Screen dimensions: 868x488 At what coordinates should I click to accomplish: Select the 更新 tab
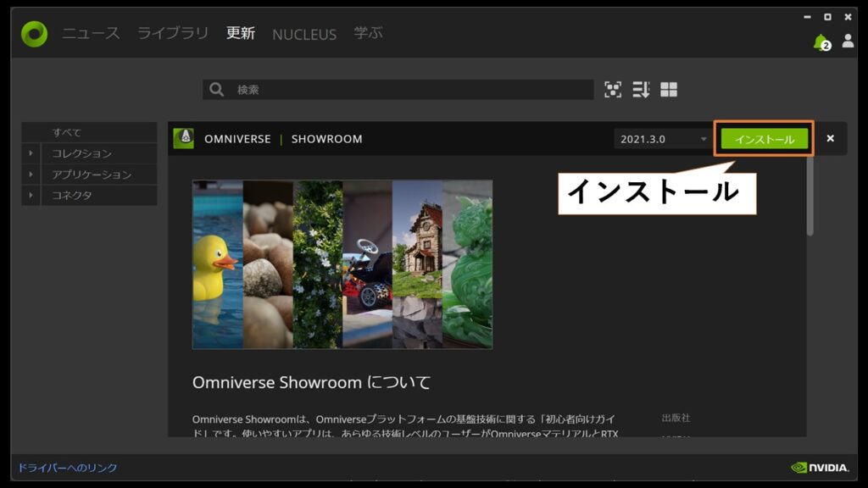(x=241, y=33)
